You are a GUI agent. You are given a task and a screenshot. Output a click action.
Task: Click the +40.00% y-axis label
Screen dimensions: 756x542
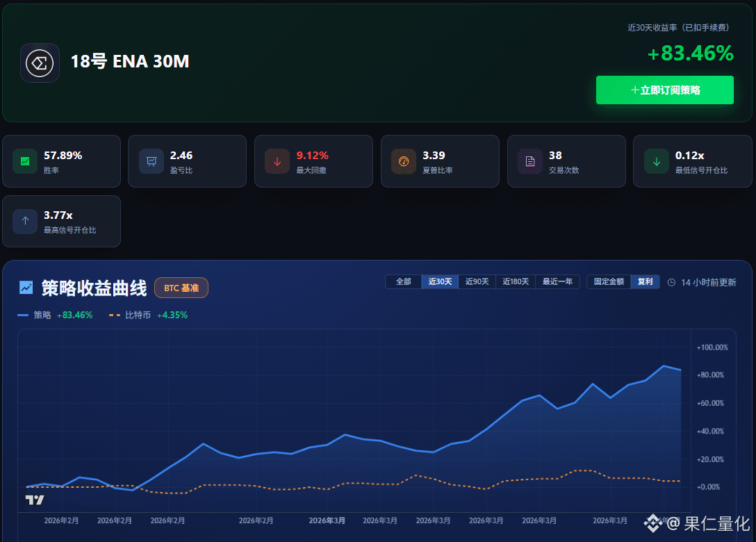click(710, 431)
